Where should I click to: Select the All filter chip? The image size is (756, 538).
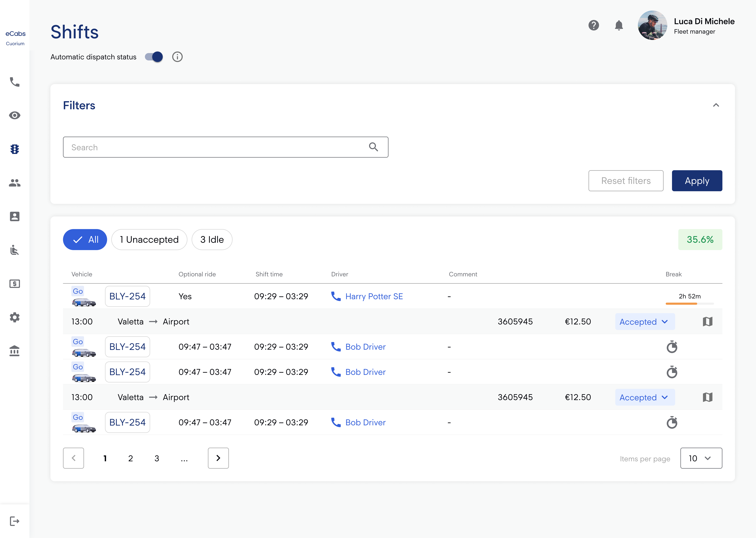[85, 240]
